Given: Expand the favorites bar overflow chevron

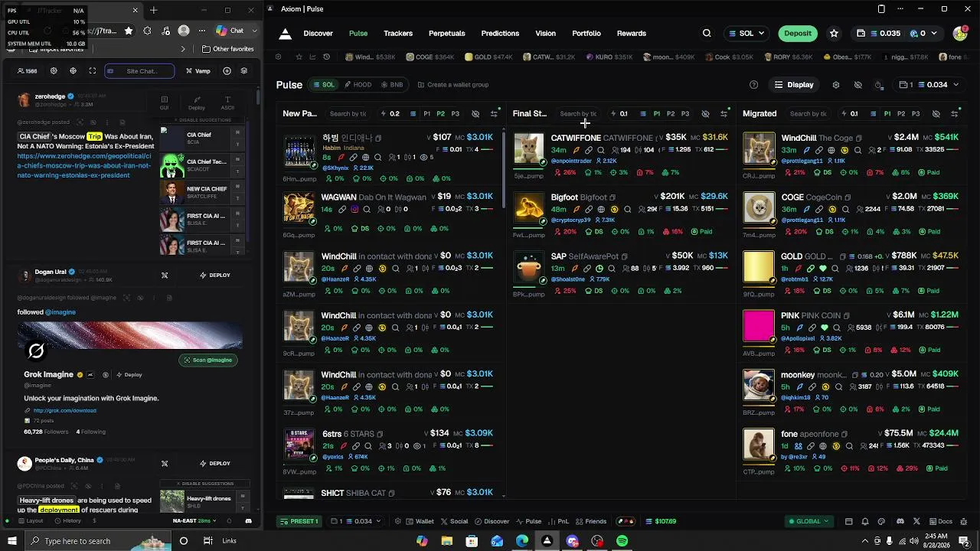Looking at the screenshot, I should (182, 49).
